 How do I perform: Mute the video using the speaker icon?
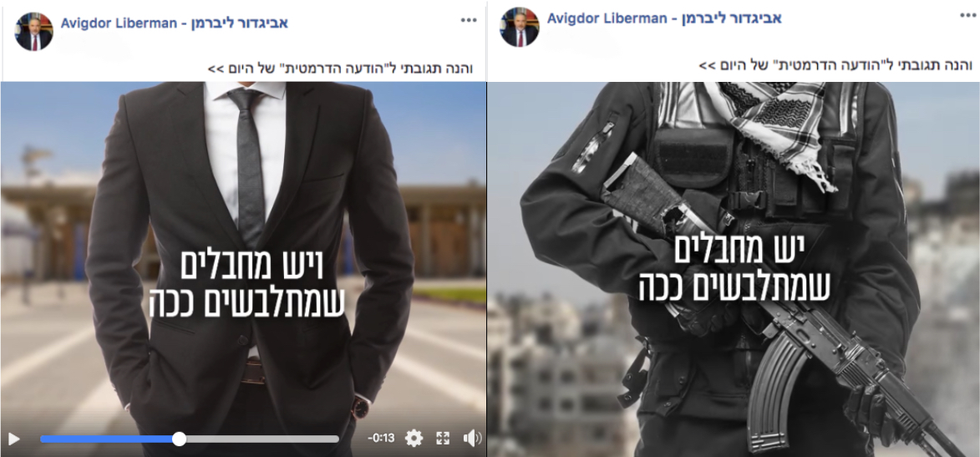click(x=472, y=439)
